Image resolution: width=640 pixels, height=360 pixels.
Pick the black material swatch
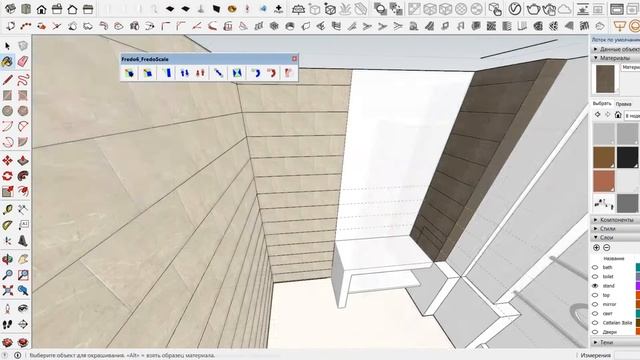(627, 158)
